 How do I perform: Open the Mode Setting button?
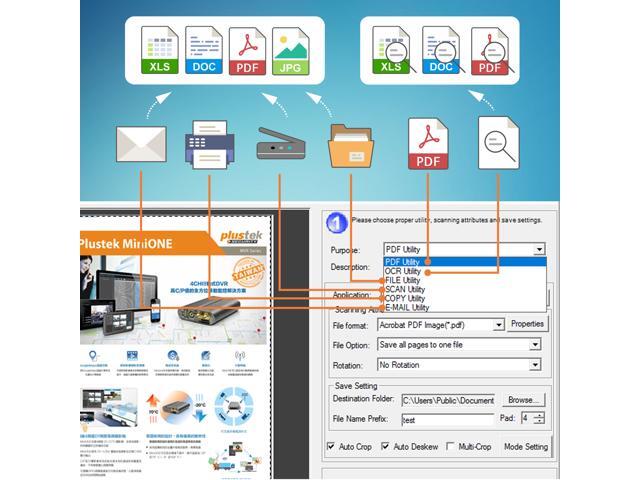click(x=525, y=446)
